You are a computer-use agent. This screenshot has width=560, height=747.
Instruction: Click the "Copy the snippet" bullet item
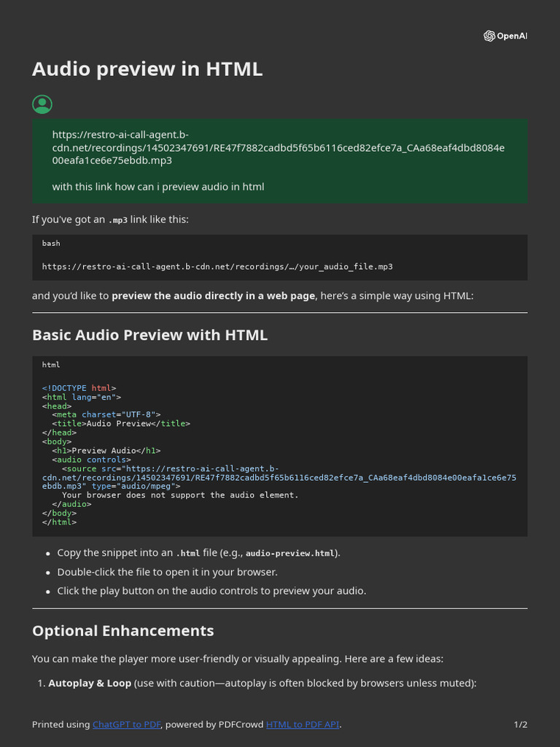[198, 553]
